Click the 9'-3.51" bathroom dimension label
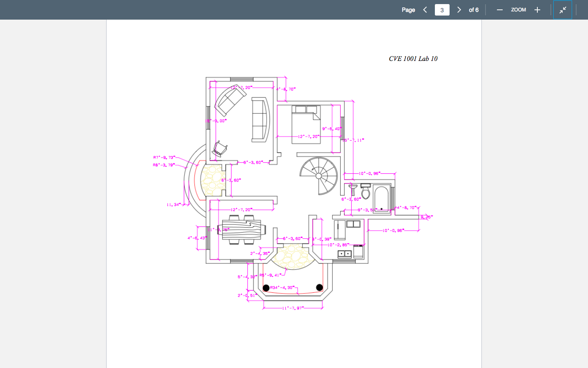 (367, 210)
